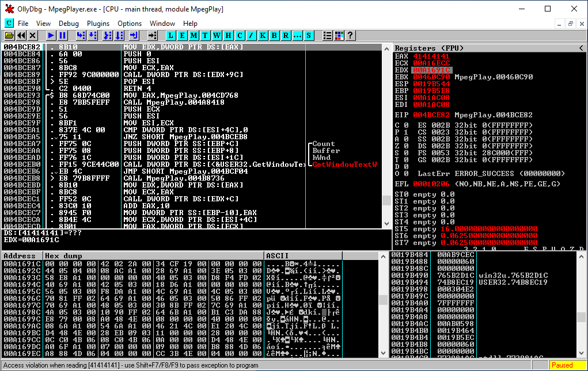This screenshot has height=371, width=588.
Task: Select stack entry 0019B494 USER32.74B8EC19
Action: 483,282
